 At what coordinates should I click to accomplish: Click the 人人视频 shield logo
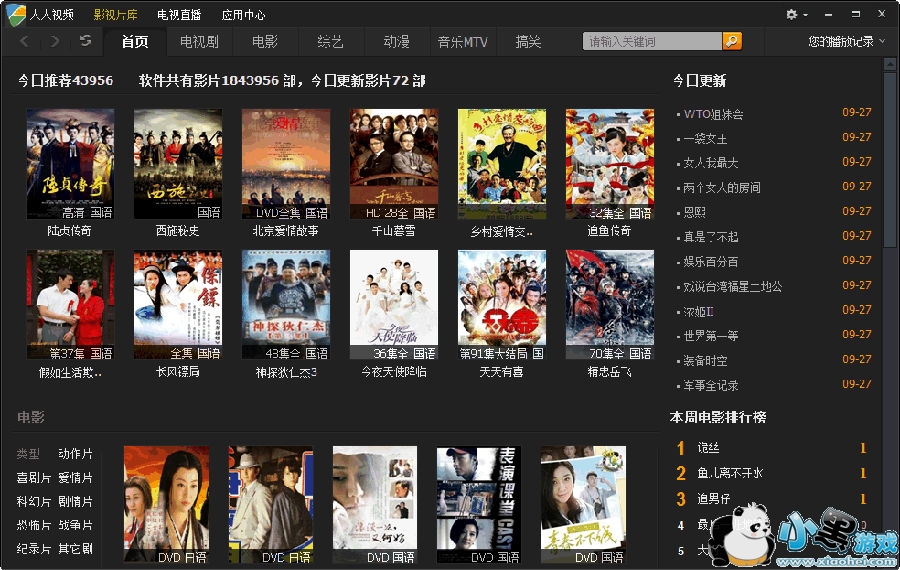click(15, 14)
